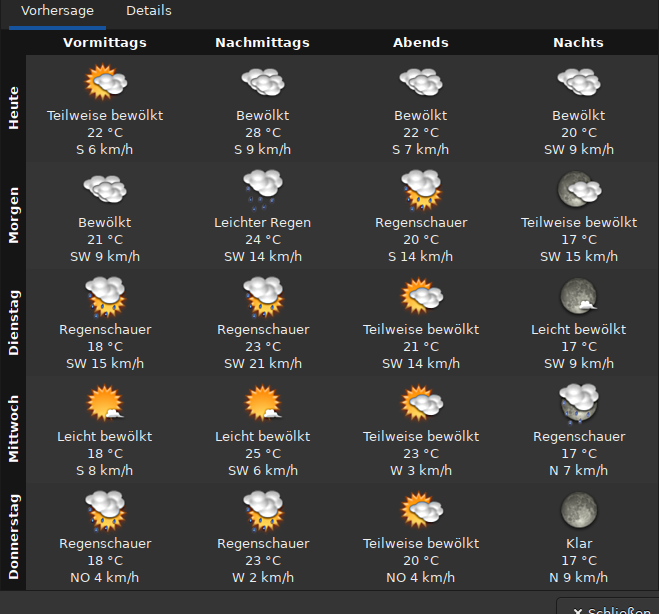Click the Dienstag row label
659x614 pixels.
[x=13, y=323]
